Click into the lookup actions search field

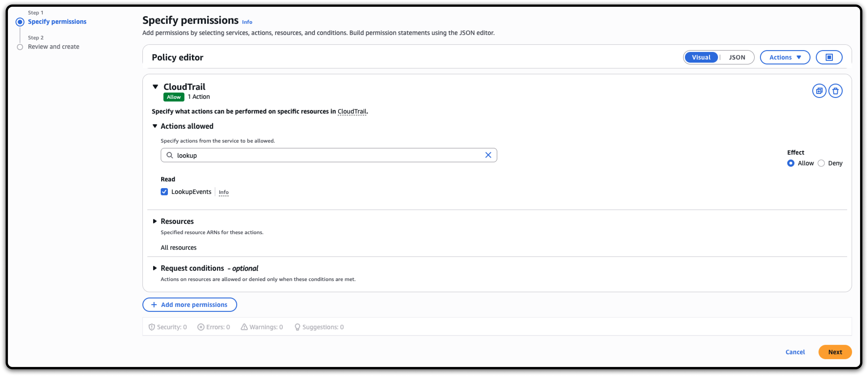point(323,155)
